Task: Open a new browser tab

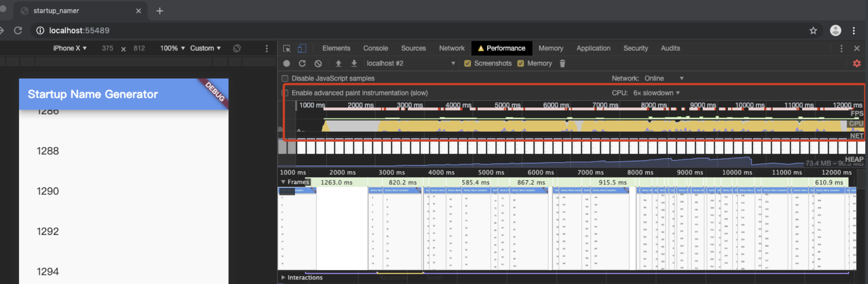Action: 160,11
